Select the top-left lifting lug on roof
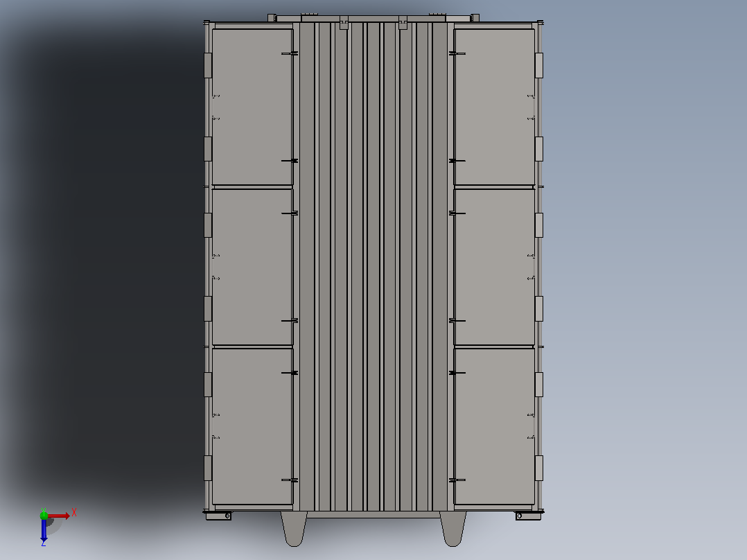The image size is (747, 560). coord(272,17)
